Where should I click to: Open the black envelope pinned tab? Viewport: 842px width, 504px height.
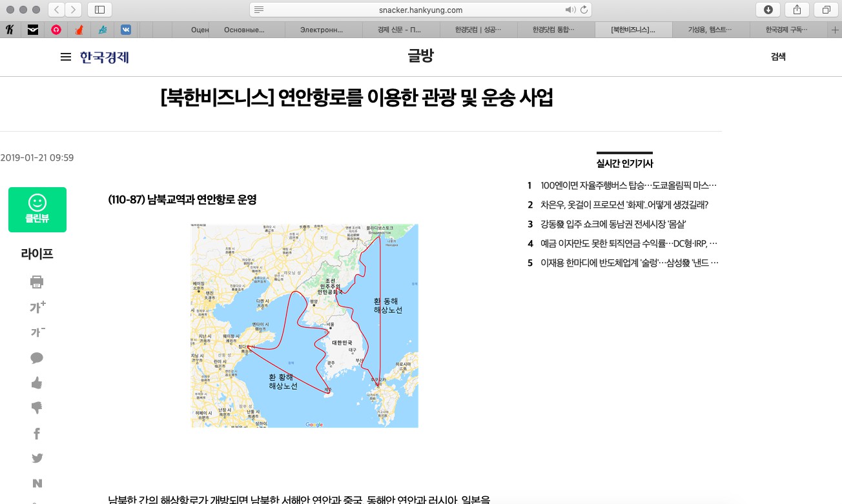tap(32, 30)
